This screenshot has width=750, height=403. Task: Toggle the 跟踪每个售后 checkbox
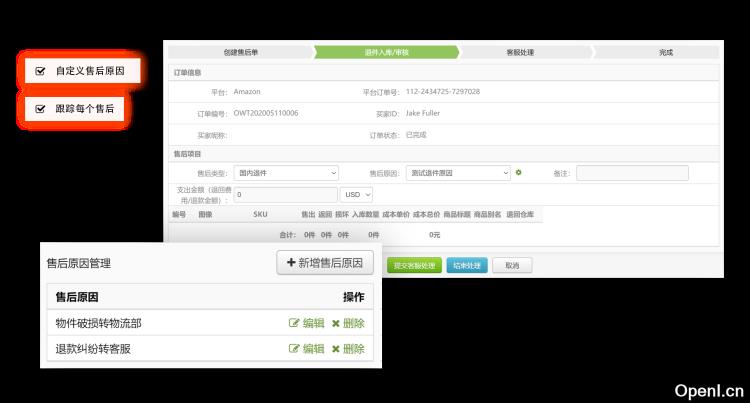pyautogui.click(x=41, y=109)
